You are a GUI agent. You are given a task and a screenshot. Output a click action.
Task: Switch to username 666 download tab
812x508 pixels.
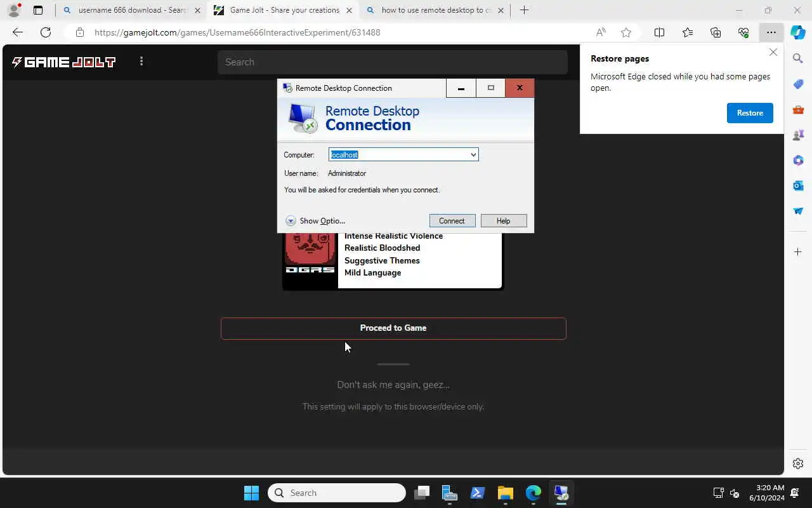pyautogui.click(x=132, y=10)
